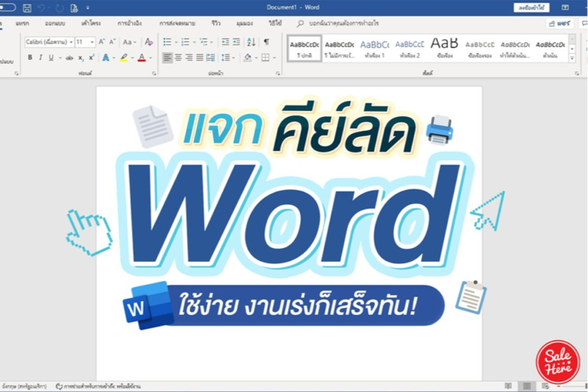Toggle Bold formatting
The height and width of the screenshot is (392, 588).
30,57
